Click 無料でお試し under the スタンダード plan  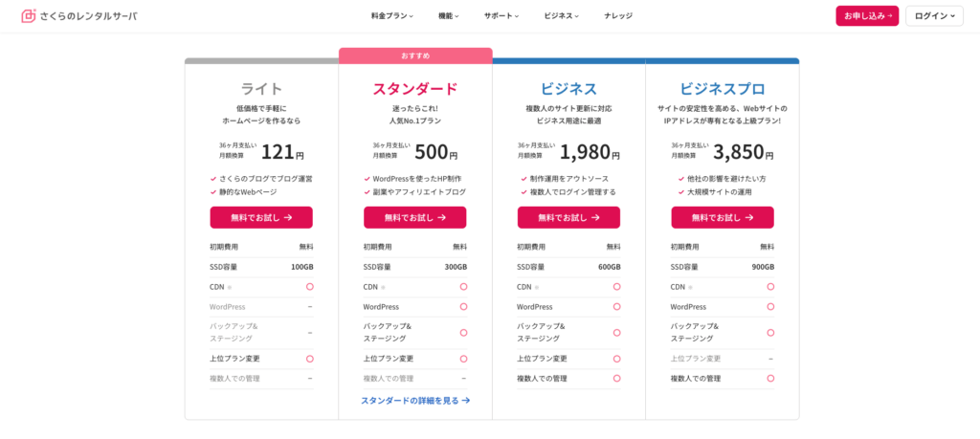[x=414, y=217]
